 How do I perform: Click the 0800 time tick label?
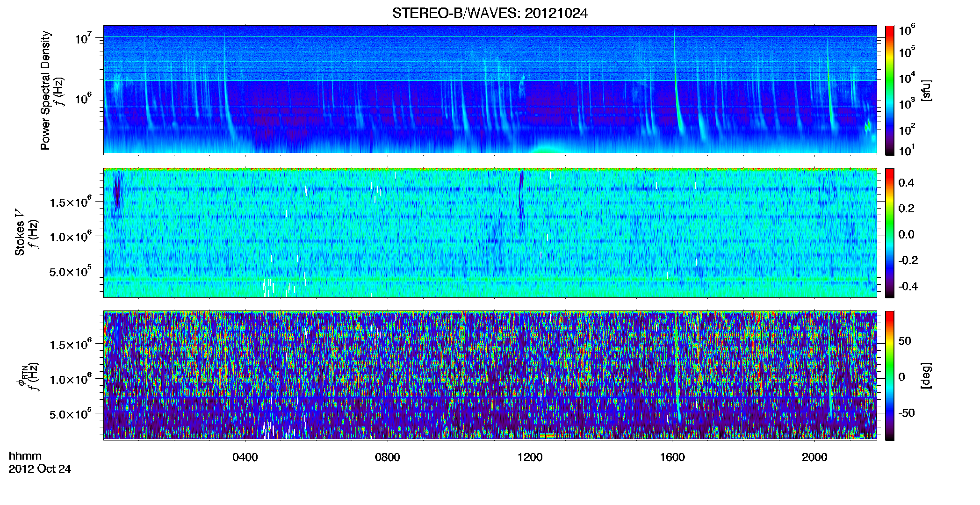[x=388, y=457]
